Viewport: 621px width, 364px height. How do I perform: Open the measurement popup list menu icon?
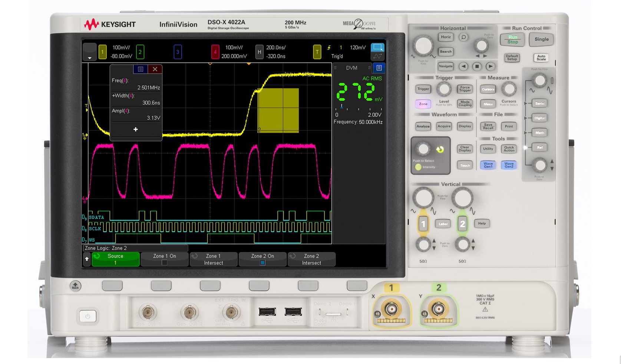[x=141, y=69]
